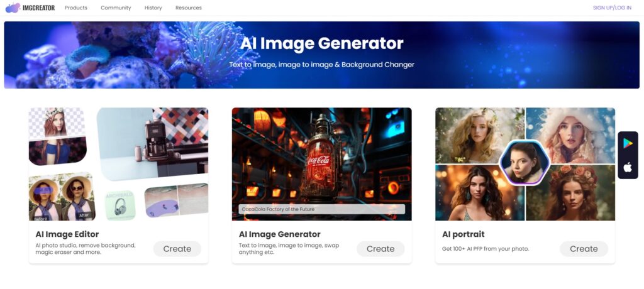Click Create button for AI Image Generator
The height and width of the screenshot is (289, 644).
click(380, 249)
